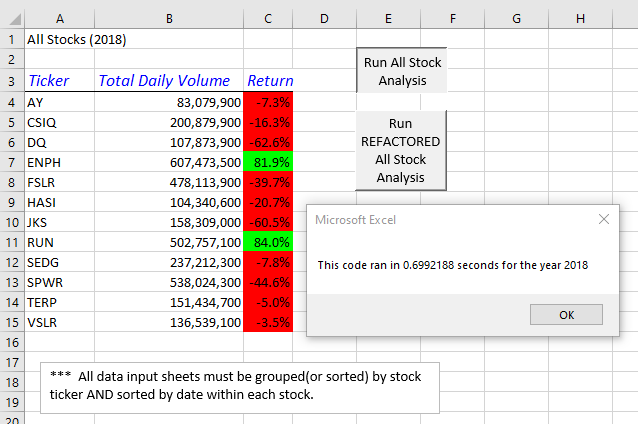Click the red -7.8% return cell
Image resolution: width=638 pixels, height=424 pixels.
(x=268, y=262)
